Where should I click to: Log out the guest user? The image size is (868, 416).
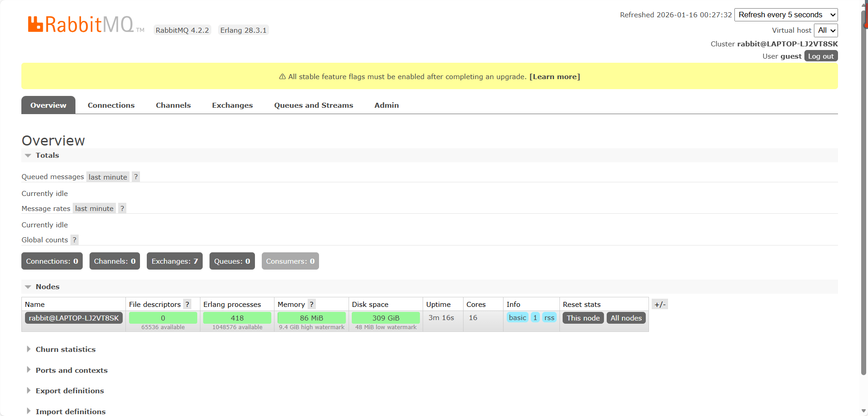click(821, 56)
